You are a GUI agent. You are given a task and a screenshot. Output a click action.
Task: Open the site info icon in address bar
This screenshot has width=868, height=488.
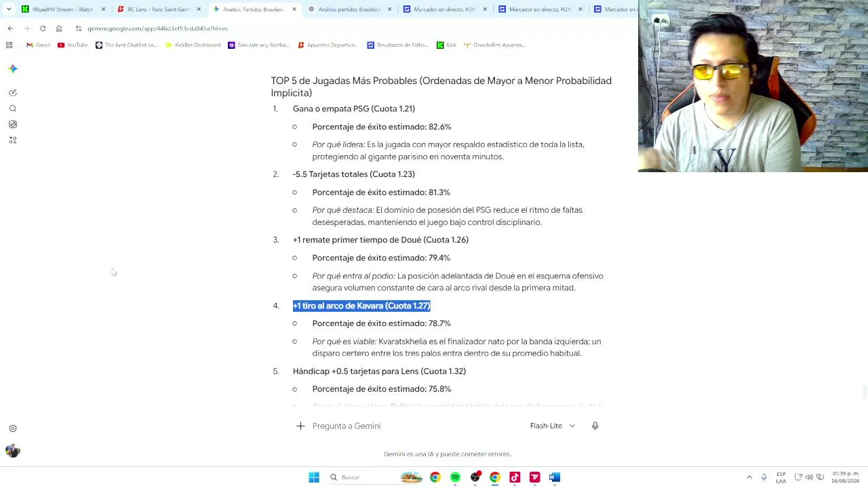(79, 28)
